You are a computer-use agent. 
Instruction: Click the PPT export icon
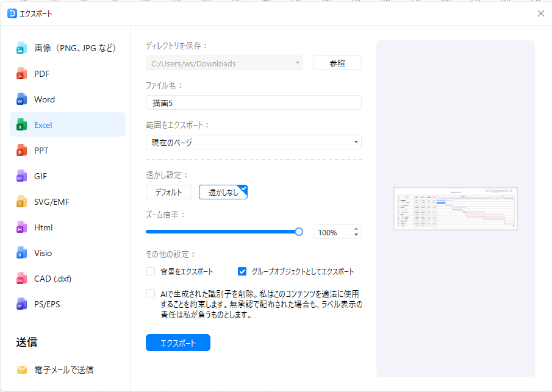[x=22, y=151]
